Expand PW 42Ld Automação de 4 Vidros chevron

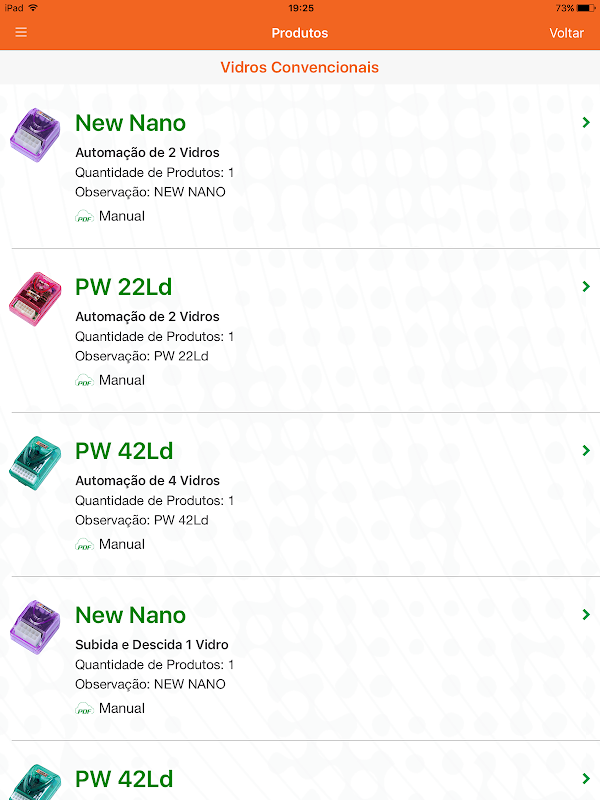[586, 451]
